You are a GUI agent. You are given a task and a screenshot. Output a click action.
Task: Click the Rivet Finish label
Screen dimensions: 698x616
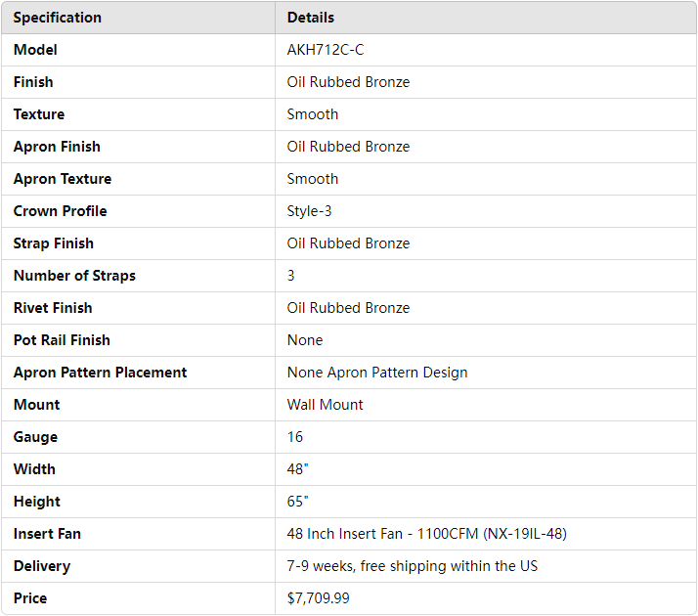pos(53,308)
